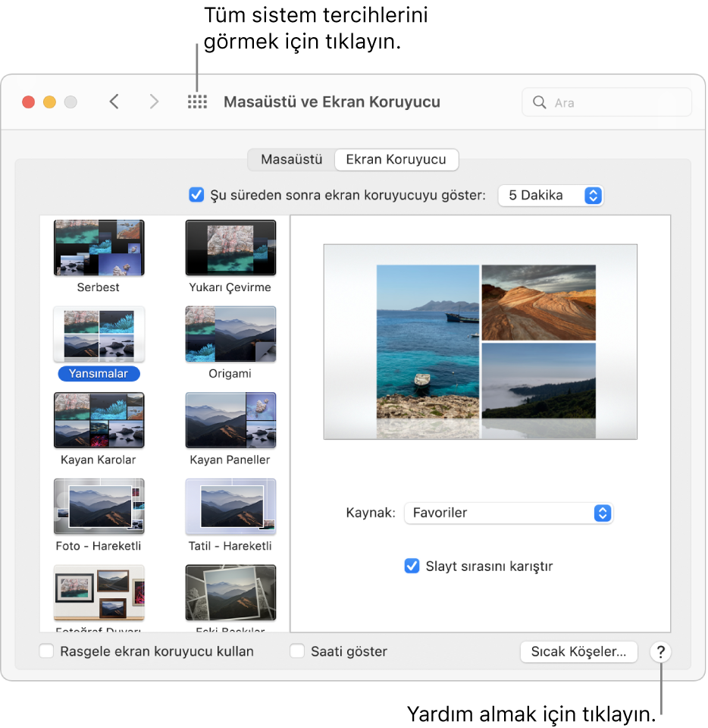This screenshot has width=708, height=728.
Task: Switch to the Masaüstü tab
Action: click(291, 160)
